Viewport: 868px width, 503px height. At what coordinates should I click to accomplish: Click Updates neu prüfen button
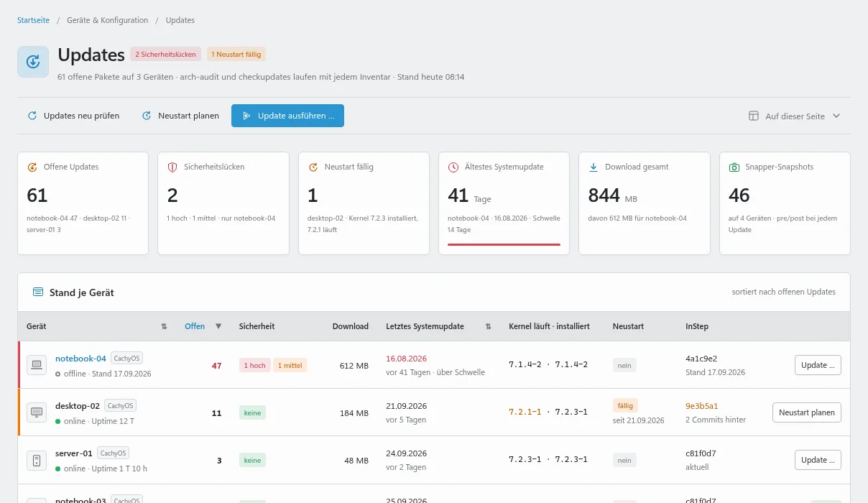click(x=73, y=116)
